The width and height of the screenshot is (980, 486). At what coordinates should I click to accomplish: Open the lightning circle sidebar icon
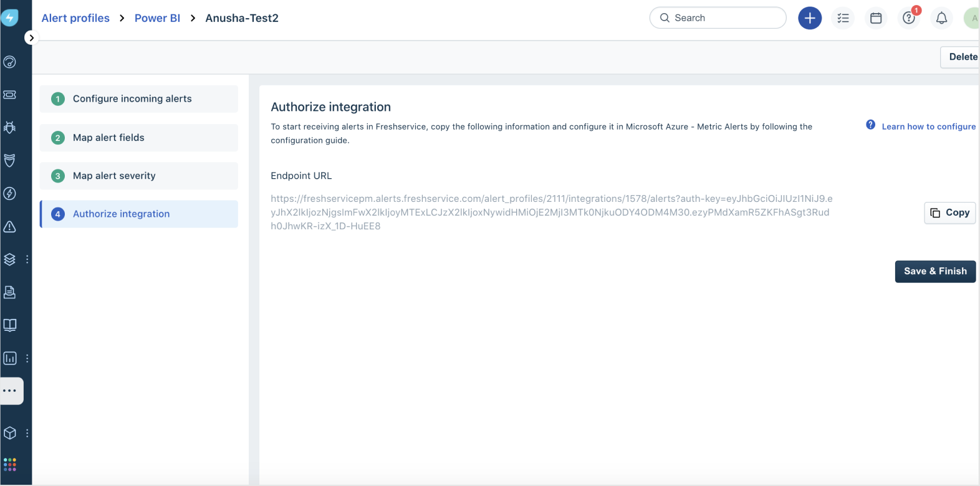click(x=10, y=194)
